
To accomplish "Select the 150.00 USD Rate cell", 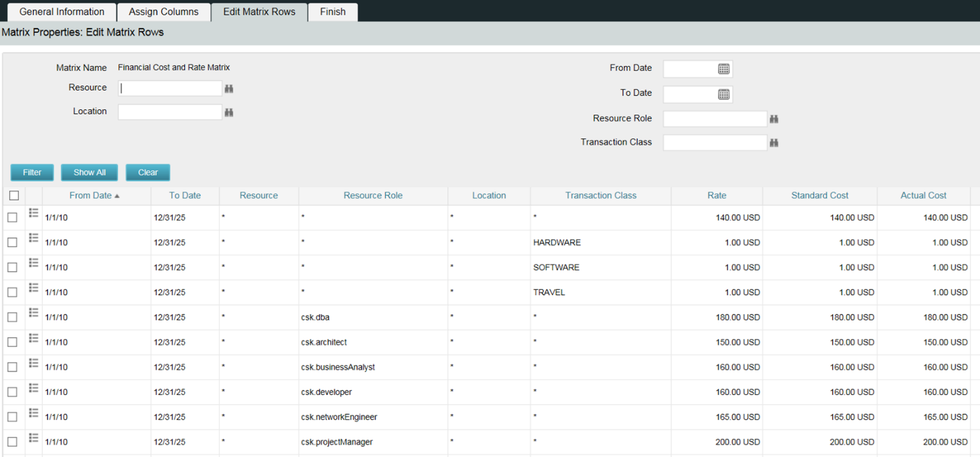I will coord(717,342).
